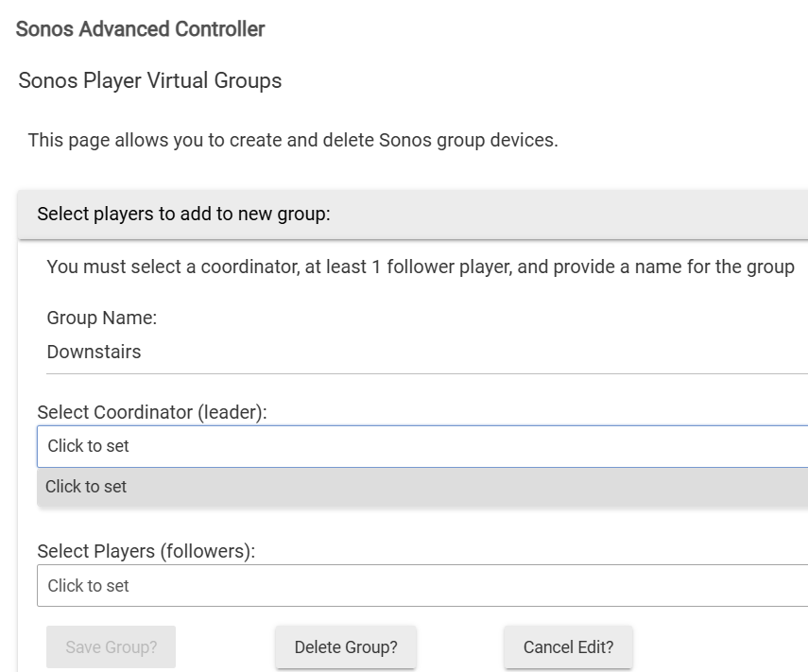Collapse the "Select players to add to new group" header

click(x=412, y=215)
